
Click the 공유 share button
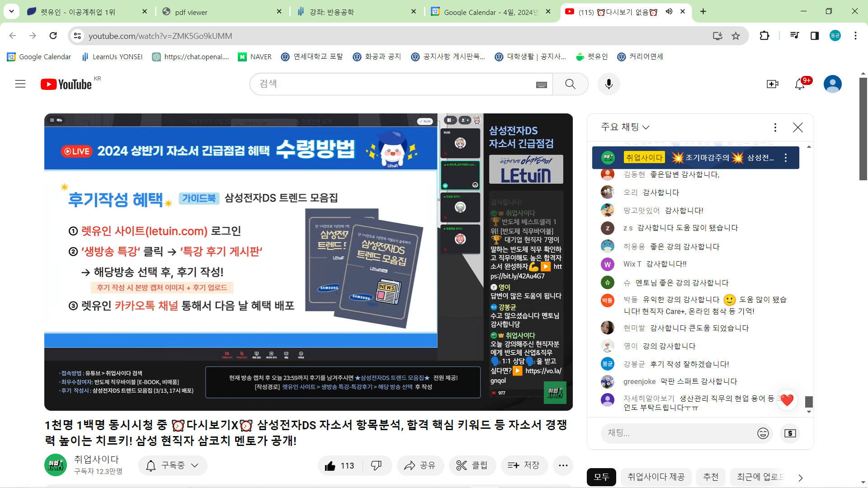[x=420, y=465]
